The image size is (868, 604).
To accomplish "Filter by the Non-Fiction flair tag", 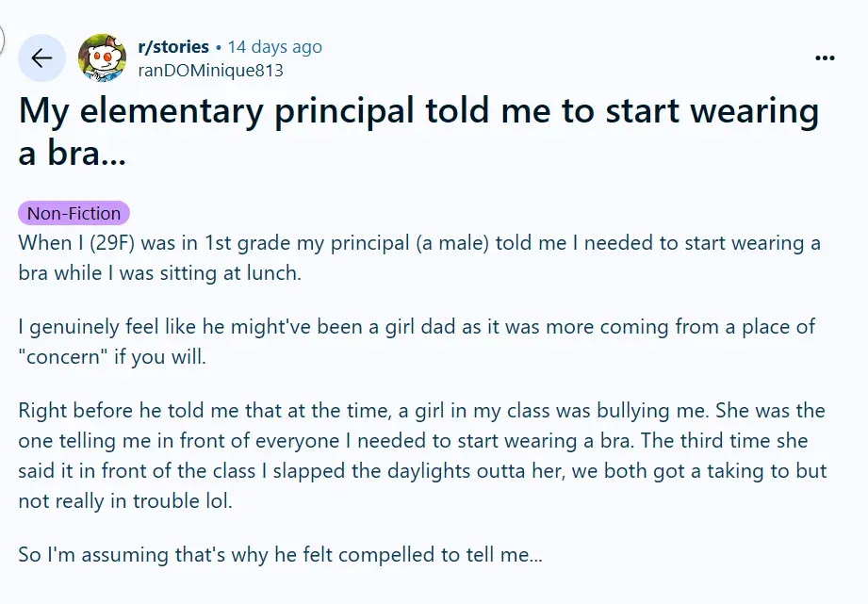I will tap(74, 213).
